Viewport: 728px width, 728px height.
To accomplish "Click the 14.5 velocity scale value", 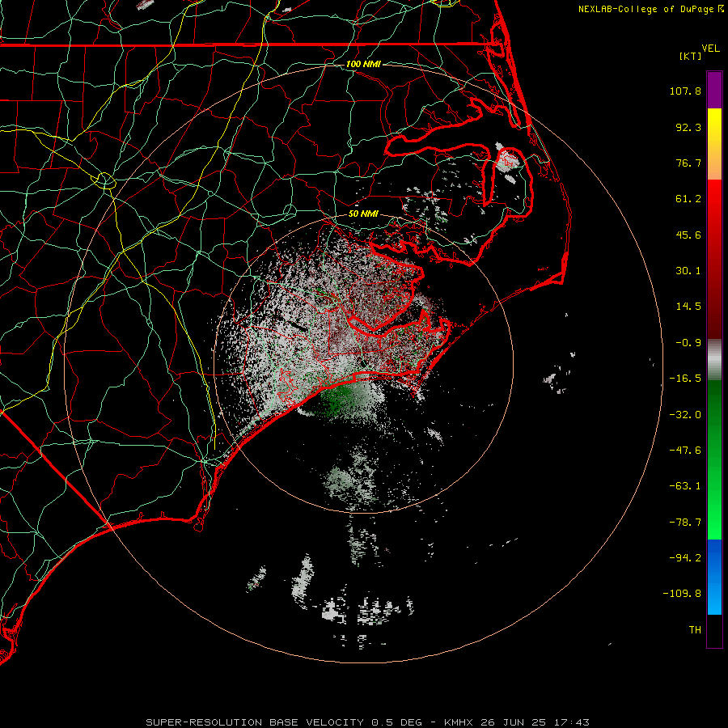I will point(688,307).
